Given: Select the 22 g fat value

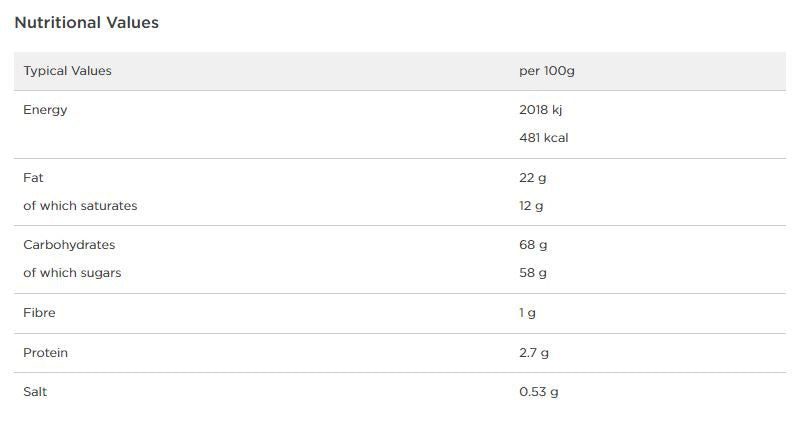Looking at the screenshot, I should tap(533, 178).
